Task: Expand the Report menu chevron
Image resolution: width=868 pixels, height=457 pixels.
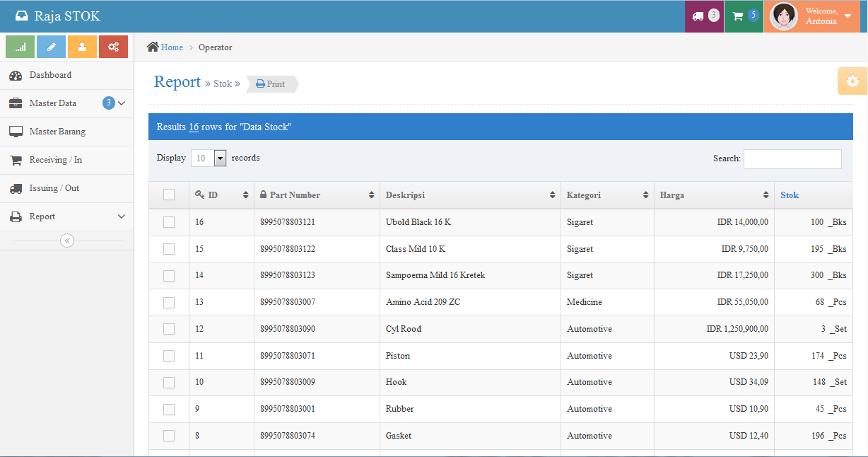Action: point(122,216)
